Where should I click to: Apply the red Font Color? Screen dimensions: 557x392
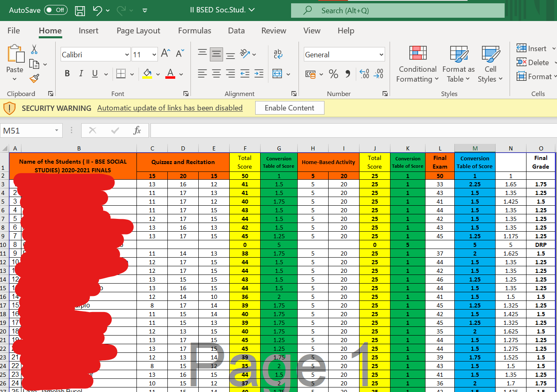click(170, 74)
